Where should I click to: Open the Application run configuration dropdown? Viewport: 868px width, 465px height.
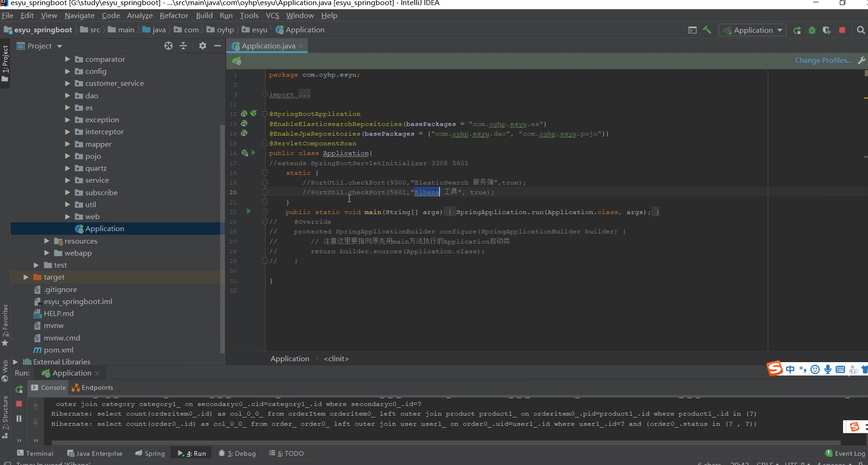753,30
